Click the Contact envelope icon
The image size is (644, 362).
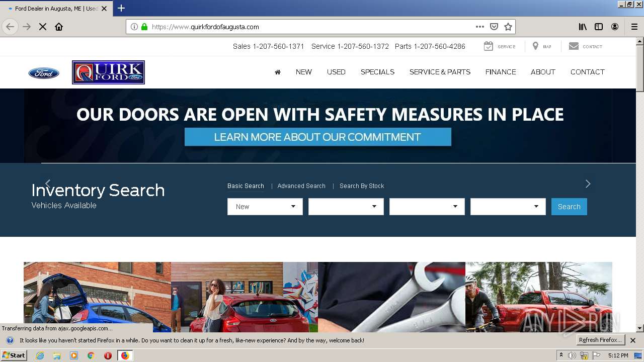point(574,46)
